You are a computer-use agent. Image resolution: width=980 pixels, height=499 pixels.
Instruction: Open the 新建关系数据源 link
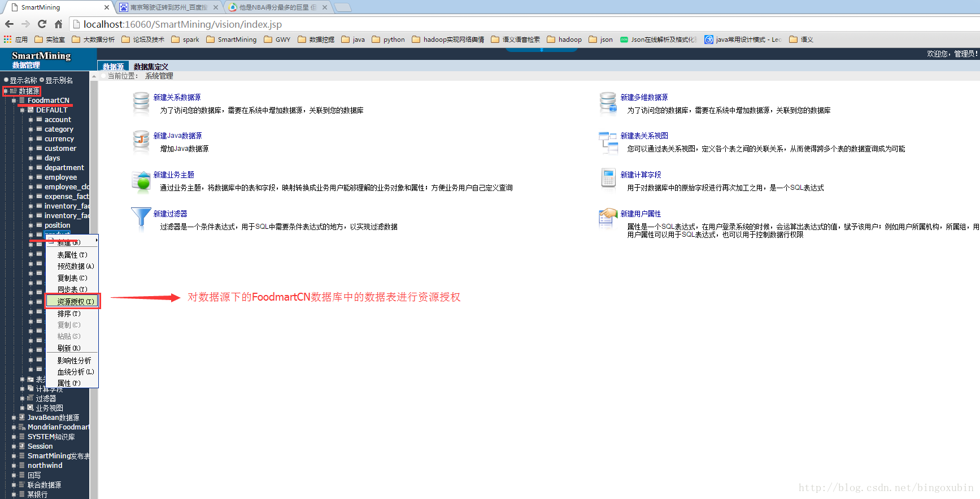[177, 97]
